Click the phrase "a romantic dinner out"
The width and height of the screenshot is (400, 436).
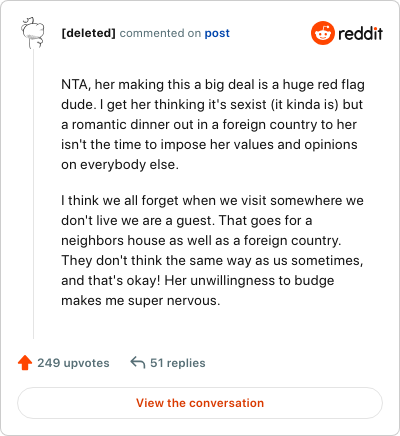[128, 125]
